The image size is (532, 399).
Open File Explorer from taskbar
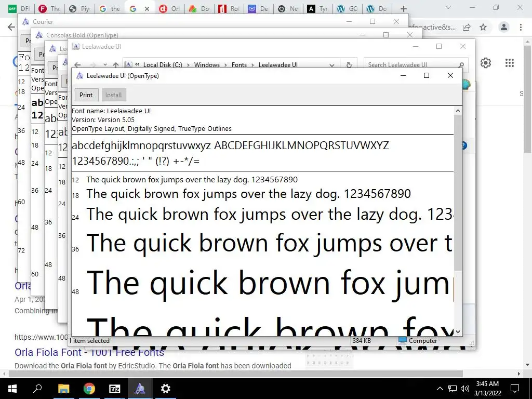coord(63,389)
